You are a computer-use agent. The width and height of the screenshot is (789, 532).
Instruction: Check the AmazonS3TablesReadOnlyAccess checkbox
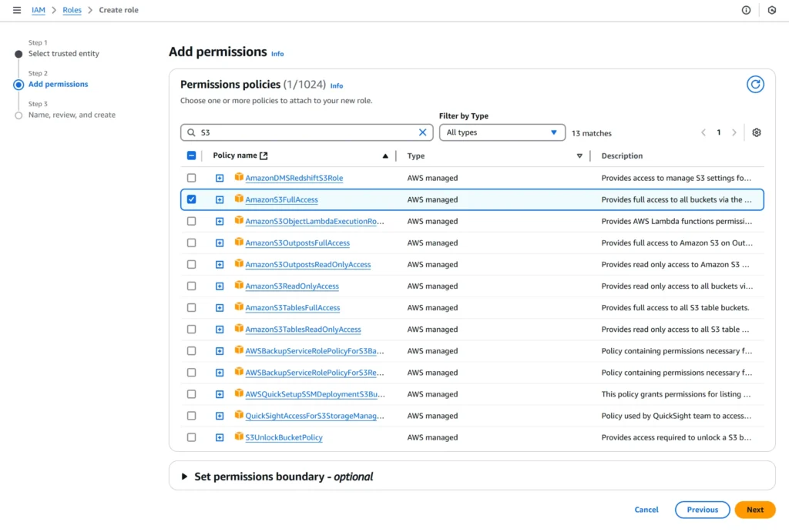[x=191, y=329]
